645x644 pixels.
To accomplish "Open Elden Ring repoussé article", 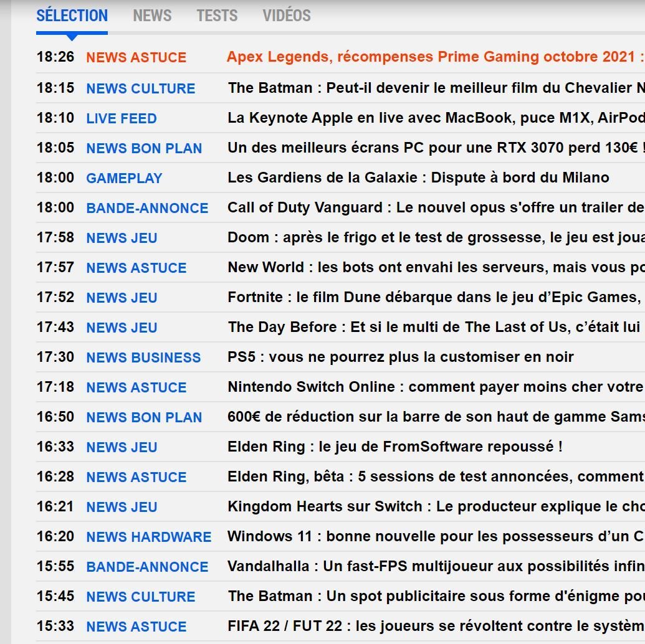I will click(395, 447).
